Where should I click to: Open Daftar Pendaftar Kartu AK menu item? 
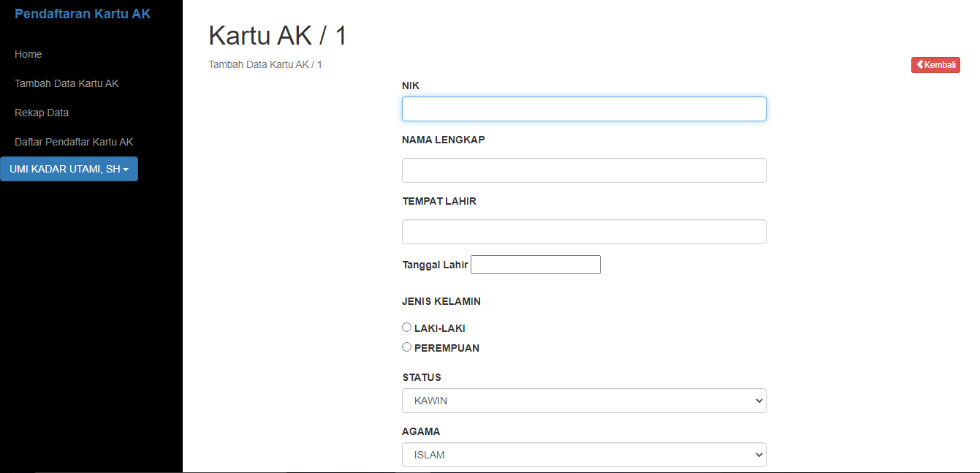pos(74,142)
